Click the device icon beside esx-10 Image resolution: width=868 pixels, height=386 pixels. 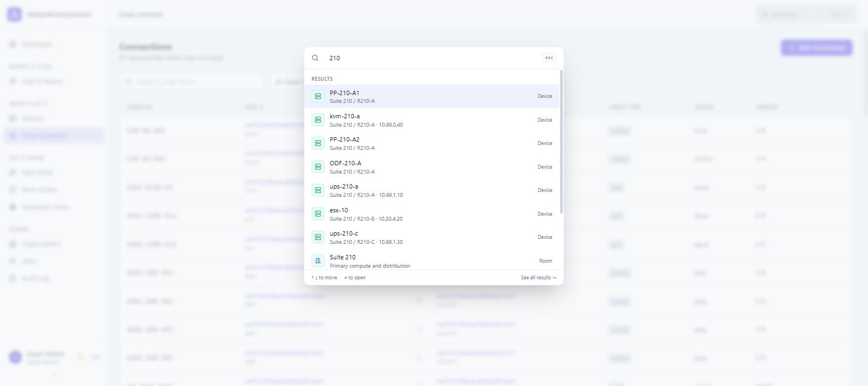[318, 214]
